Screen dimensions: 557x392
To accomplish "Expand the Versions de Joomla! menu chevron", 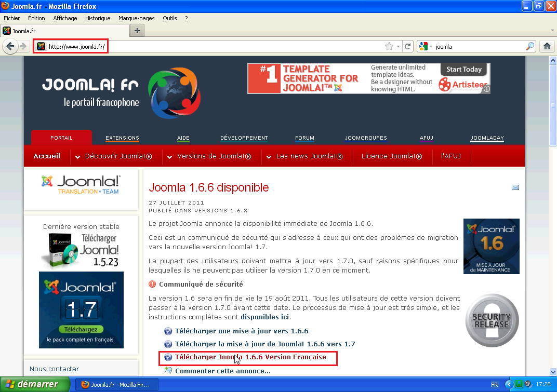I will pyautogui.click(x=169, y=157).
